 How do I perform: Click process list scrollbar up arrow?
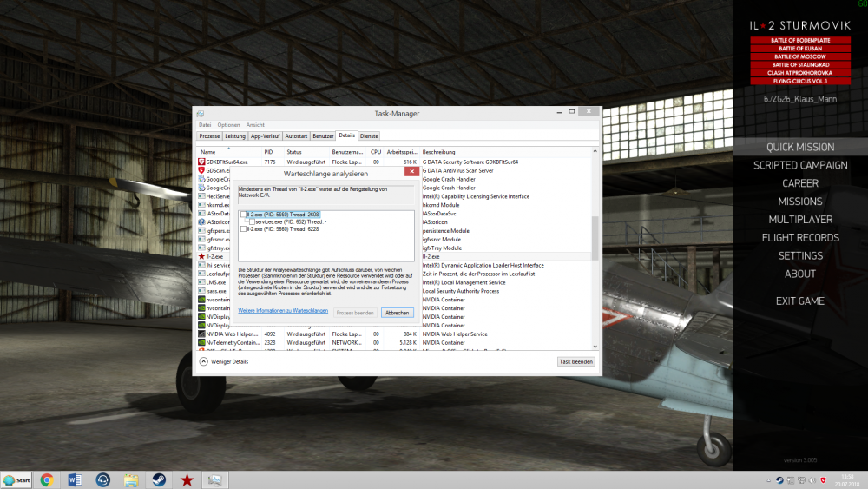pos(595,151)
